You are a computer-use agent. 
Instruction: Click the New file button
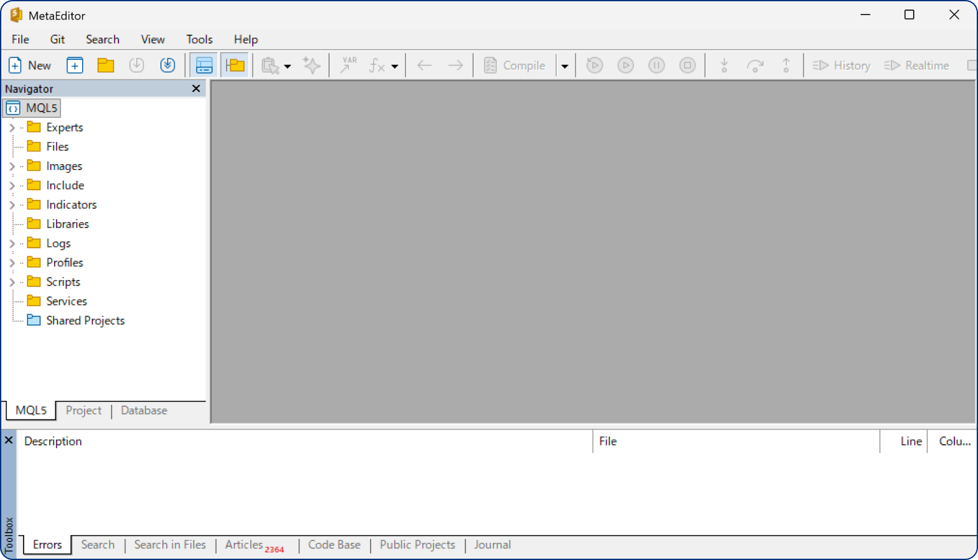pos(29,66)
